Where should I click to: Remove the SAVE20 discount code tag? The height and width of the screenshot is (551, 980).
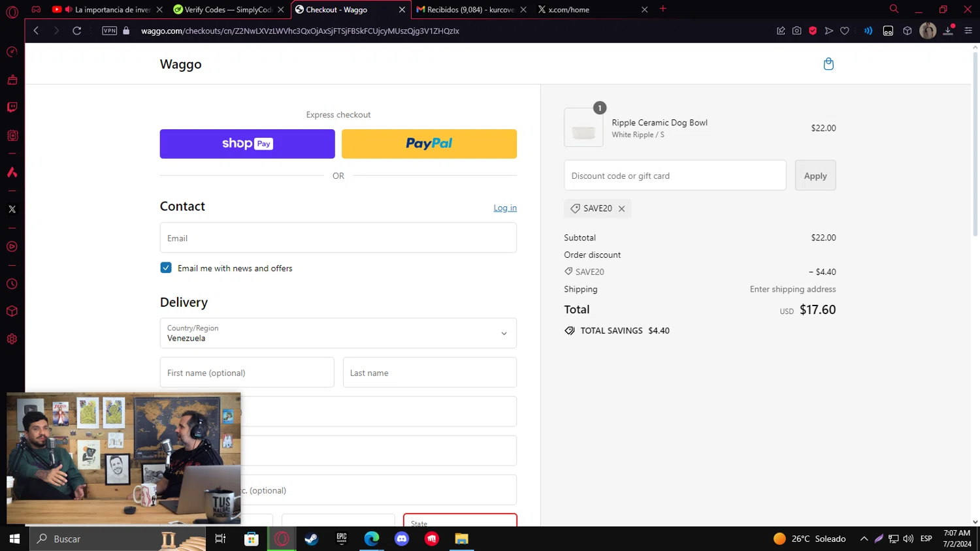621,209
